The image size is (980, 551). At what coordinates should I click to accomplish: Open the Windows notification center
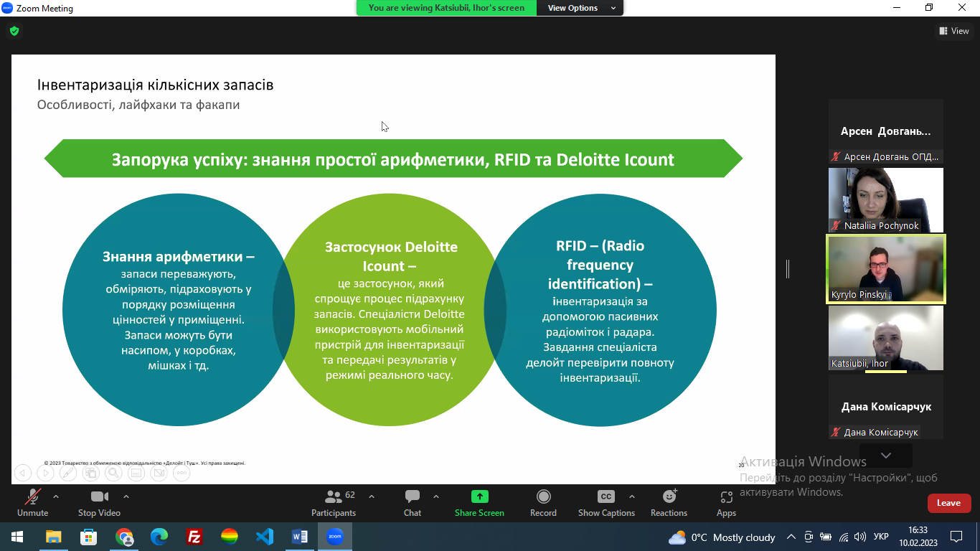click(x=956, y=537)
